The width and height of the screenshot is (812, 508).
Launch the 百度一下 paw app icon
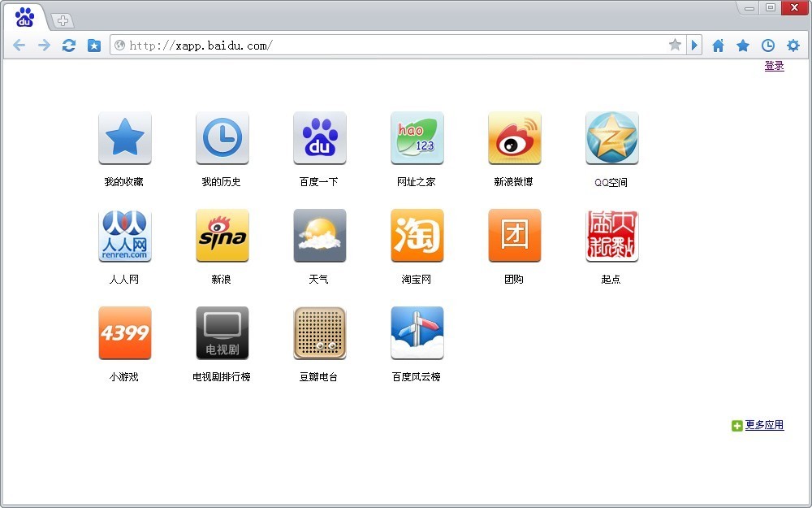(x=319, y=138)
